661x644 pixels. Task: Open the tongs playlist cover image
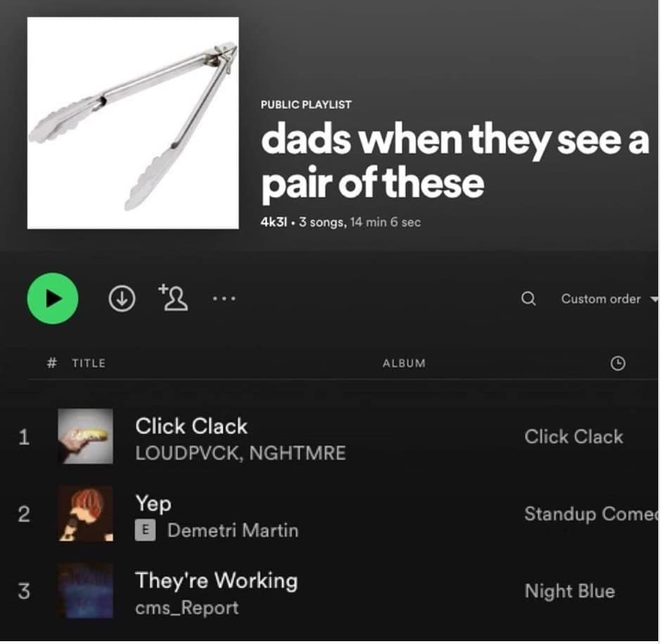(x=133, y=123)
